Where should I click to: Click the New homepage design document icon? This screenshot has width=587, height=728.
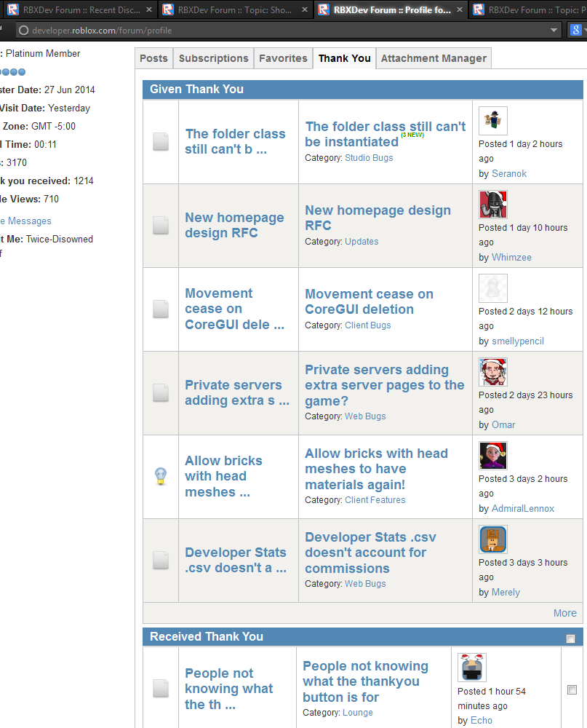tap(161, 225)
